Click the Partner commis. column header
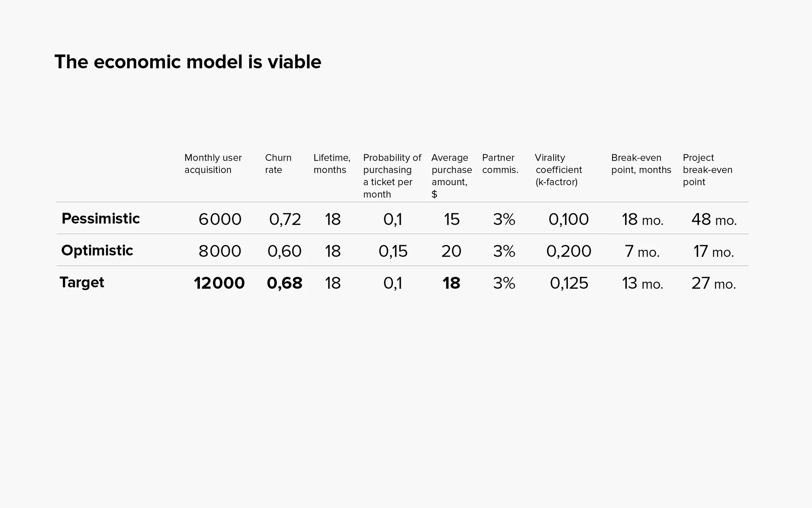This screenshot has width=812, height=508. point(500,164)
